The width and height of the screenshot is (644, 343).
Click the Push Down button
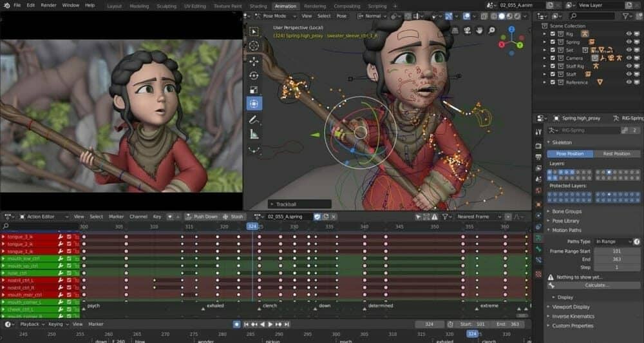[x=201, y=217]
